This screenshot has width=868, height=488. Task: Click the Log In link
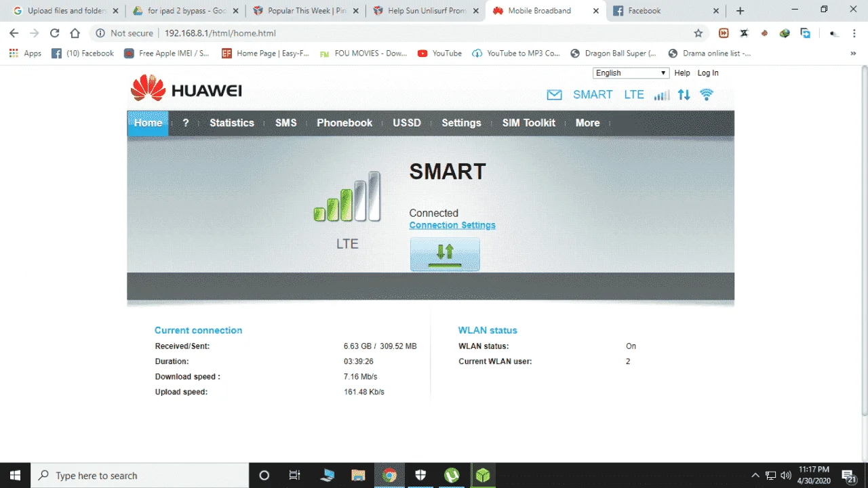click(x=708, y=73)
